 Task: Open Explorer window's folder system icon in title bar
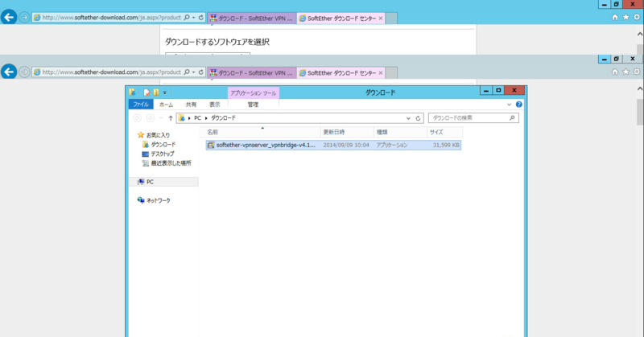pos(132,92)
